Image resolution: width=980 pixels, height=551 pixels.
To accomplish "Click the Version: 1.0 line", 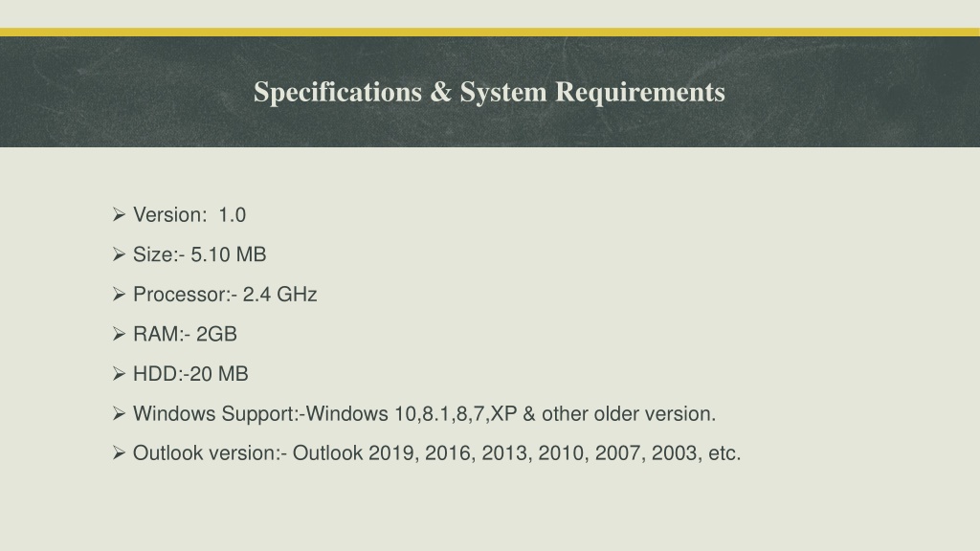I will click(189, 215).
